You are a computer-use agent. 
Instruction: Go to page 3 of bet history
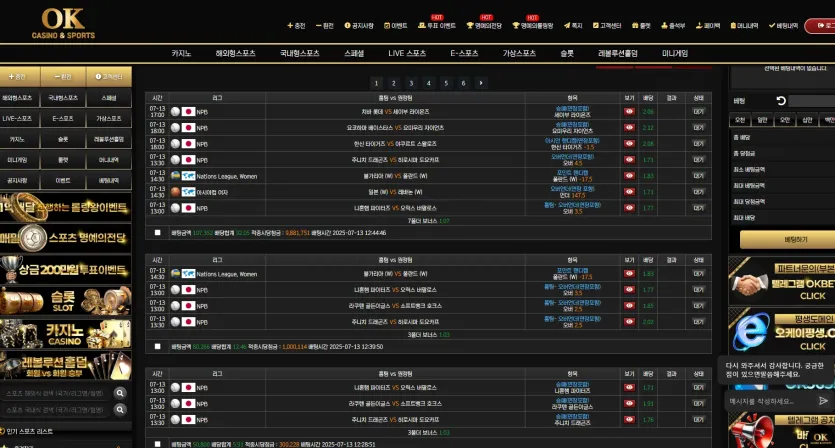click(411, 83)
